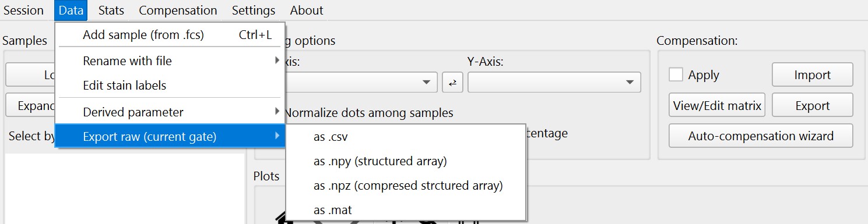This screenshot has width=868, height=224.
Task: Click the View/Edit matrix button
Action: 717,105
